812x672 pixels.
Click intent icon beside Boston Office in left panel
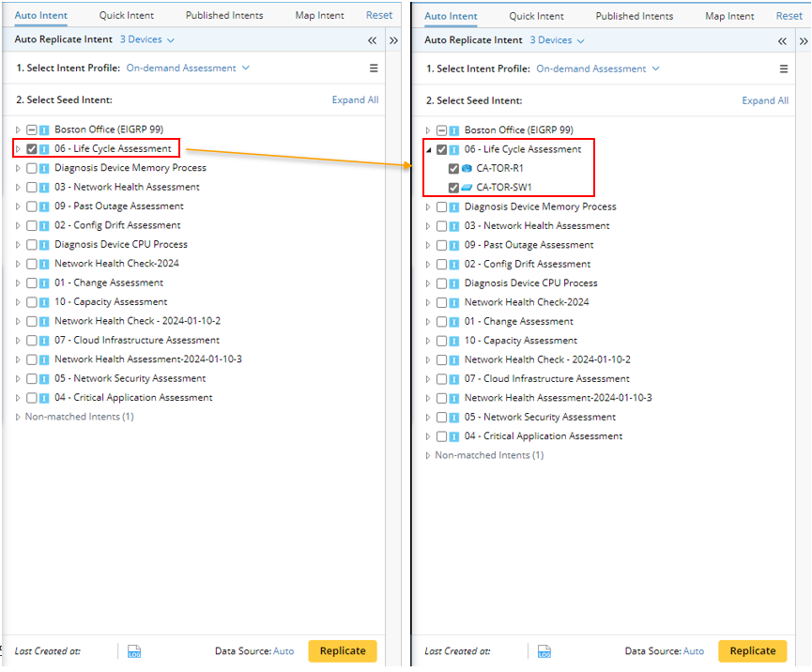tap(44, 130)
